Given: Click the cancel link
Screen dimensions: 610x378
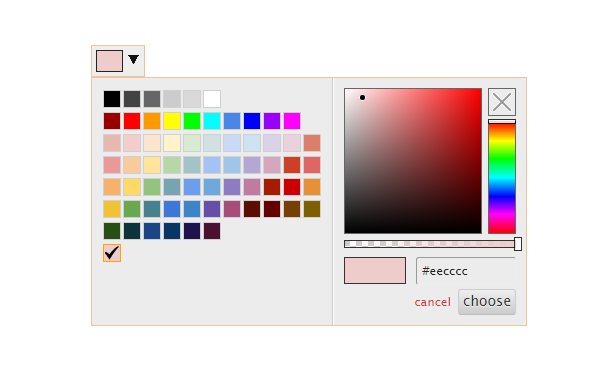Looking at the screenshot, I should [x=432, y=302].
